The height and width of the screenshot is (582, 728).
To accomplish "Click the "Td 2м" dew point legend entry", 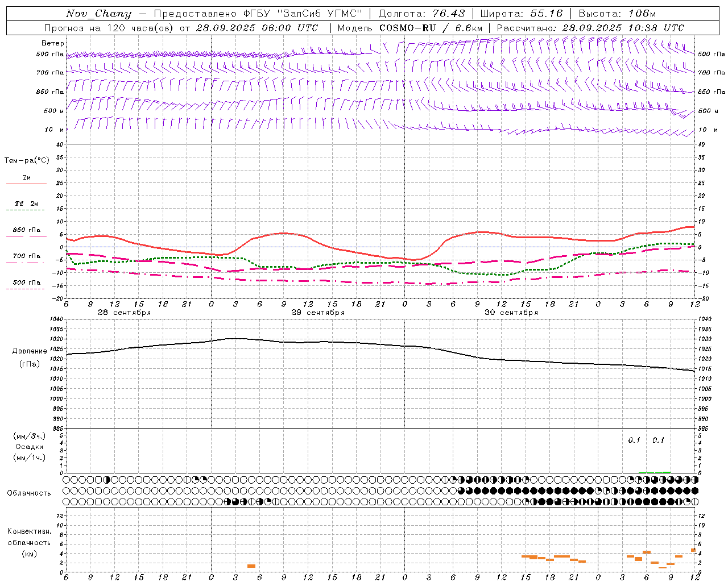I will click(27, 203).
